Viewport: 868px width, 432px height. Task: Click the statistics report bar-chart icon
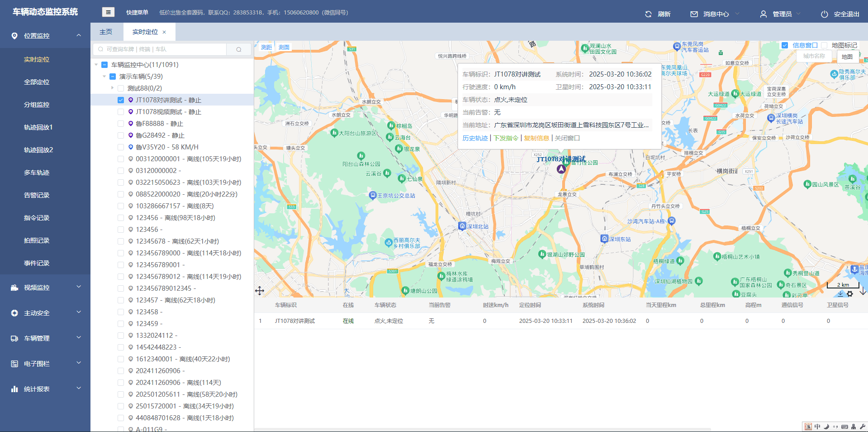[x=14, y=389]
